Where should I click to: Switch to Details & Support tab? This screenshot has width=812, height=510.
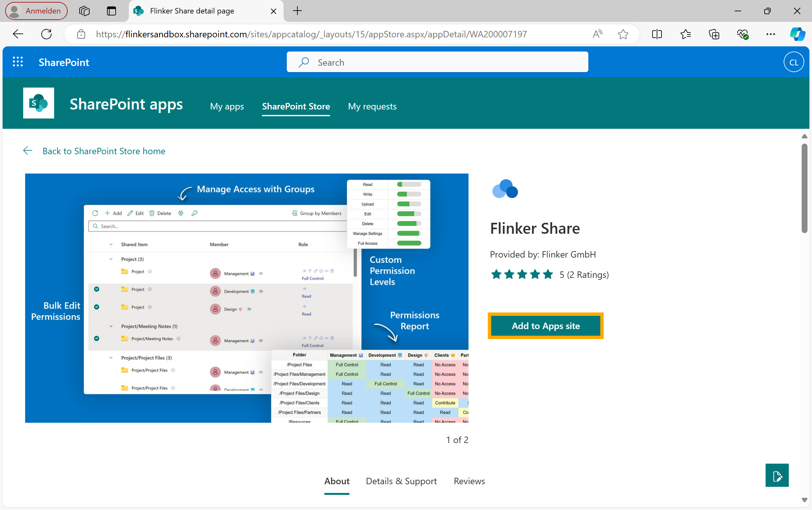click(x=401, y=481)
